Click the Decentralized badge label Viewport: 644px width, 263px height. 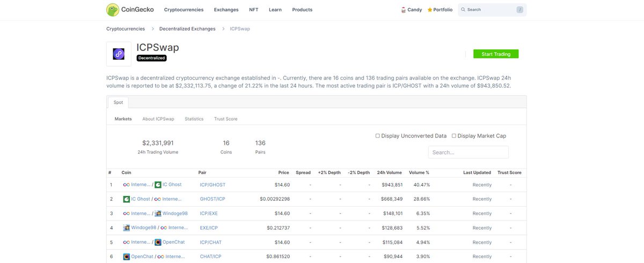pyautogui.click(x=151, y=58)
